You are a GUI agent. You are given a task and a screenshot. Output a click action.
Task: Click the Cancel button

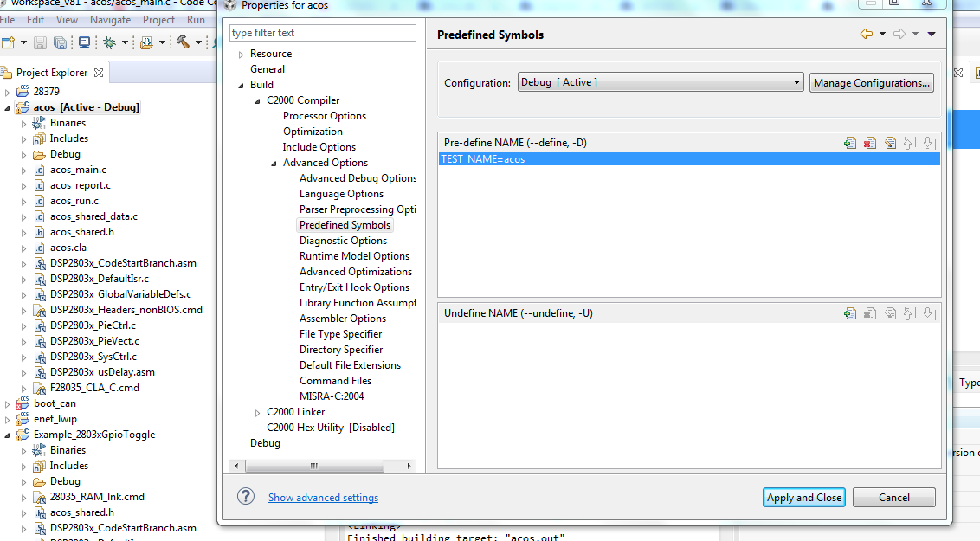(893, 497)
